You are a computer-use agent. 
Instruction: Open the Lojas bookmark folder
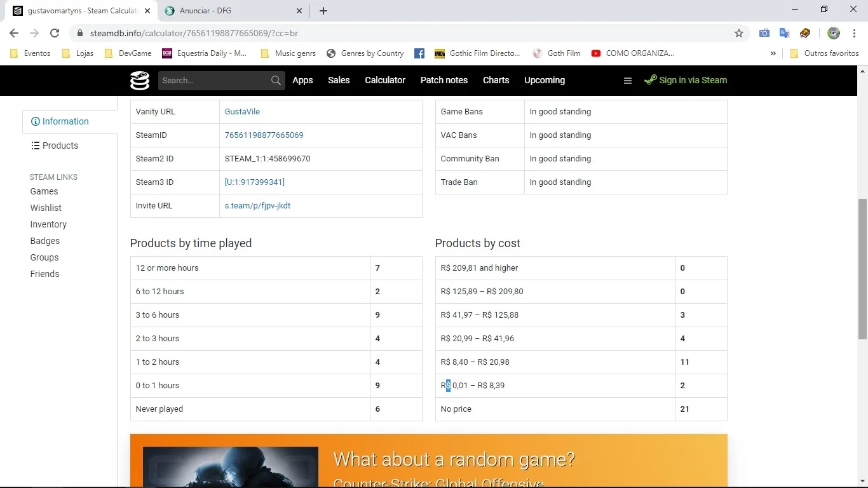point(78,53)
